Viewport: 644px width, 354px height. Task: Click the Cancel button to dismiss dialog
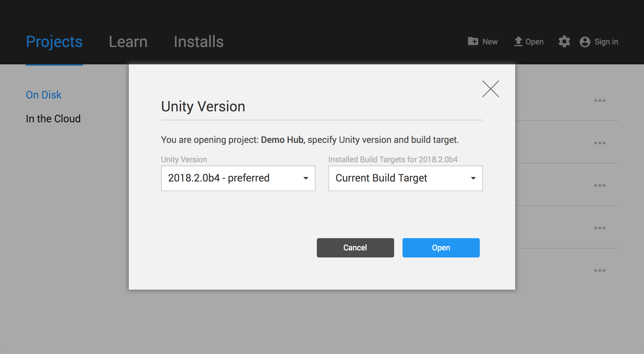(355, 247)
